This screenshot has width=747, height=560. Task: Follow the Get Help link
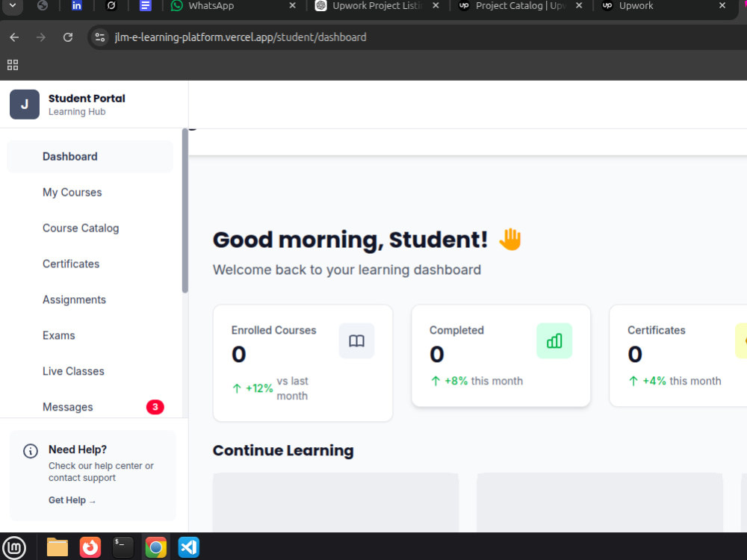click(x=72, y=500)
